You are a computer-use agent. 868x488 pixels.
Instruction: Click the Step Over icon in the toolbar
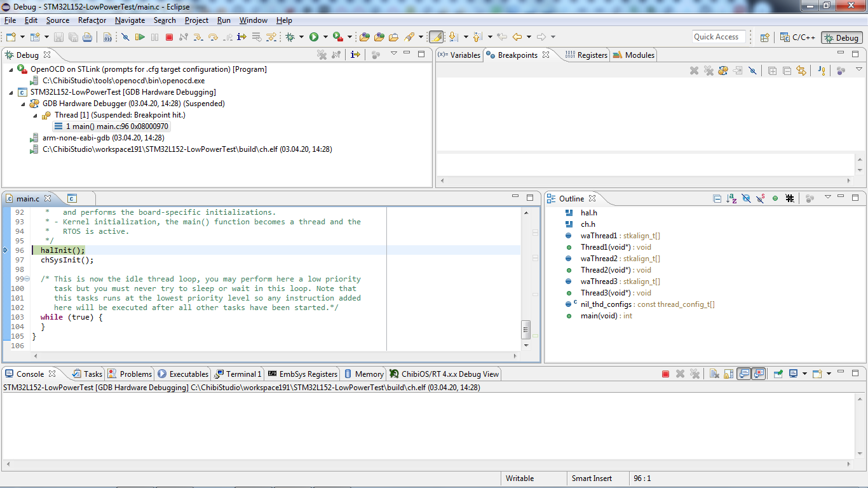point(213,37)
